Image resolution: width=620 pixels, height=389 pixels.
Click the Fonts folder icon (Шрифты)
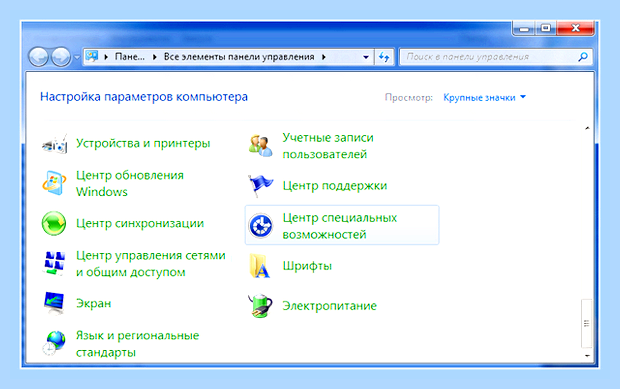point(260,266)
